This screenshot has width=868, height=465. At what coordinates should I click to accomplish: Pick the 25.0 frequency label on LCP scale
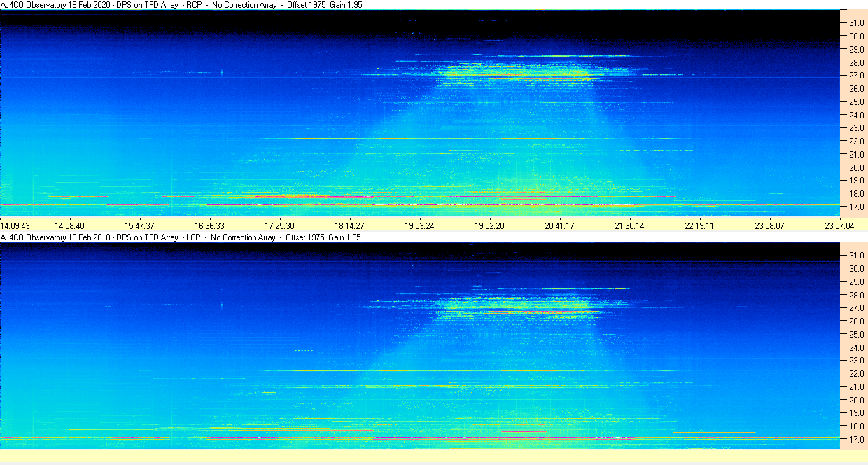[x=857, y=335]
